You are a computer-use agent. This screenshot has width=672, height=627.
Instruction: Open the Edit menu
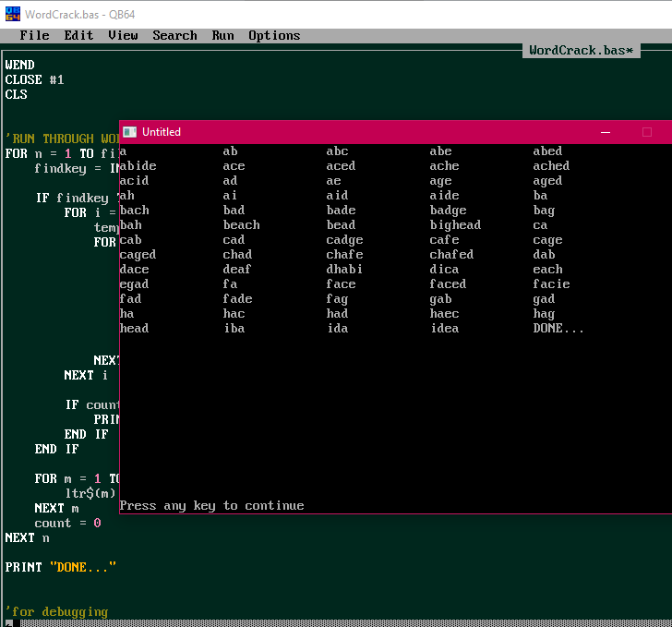[78, 35]
